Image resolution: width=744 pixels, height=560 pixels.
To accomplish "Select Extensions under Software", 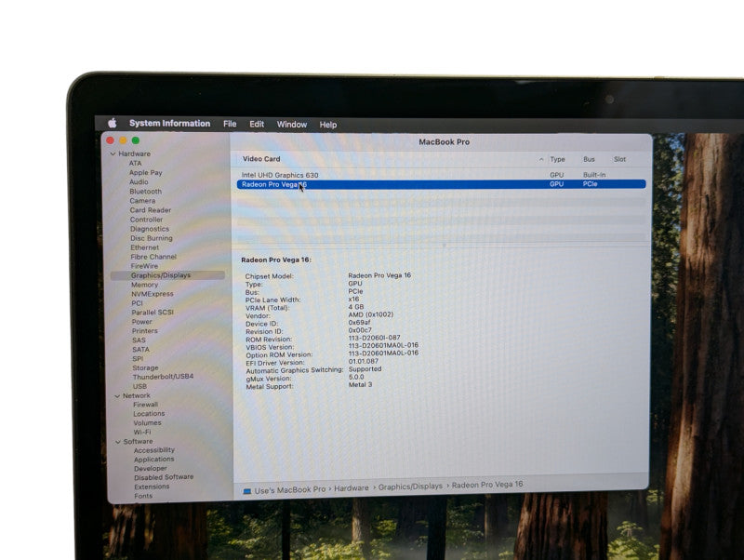I will tap(152, 487).
